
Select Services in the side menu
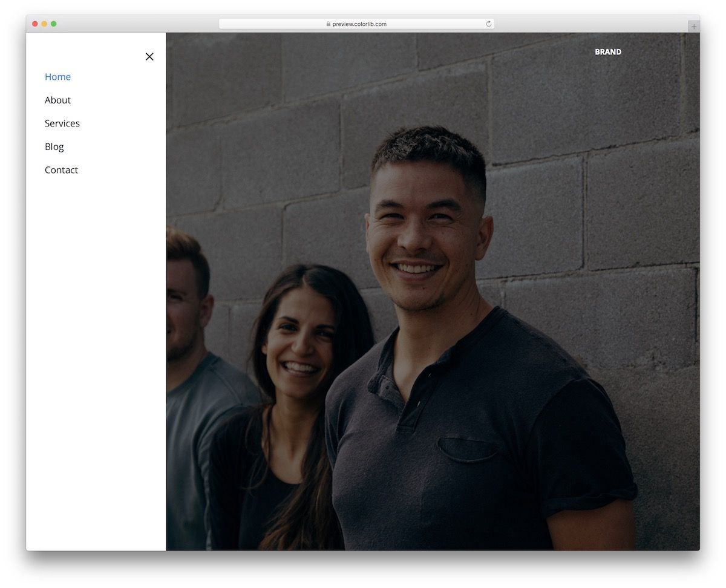coord(62,123)
